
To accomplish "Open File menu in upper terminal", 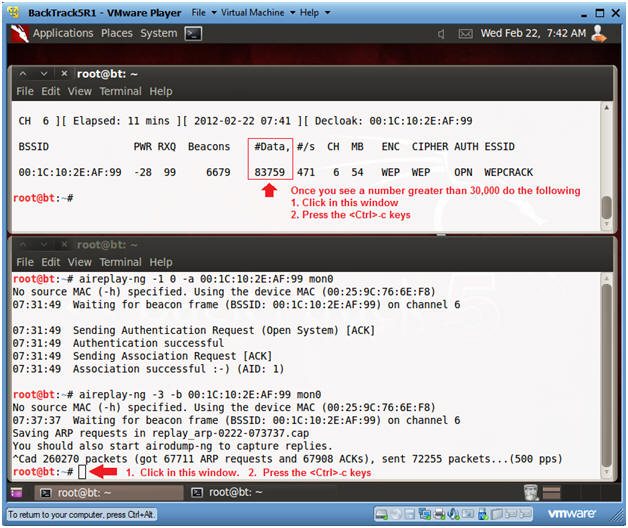I will (25, 91).
